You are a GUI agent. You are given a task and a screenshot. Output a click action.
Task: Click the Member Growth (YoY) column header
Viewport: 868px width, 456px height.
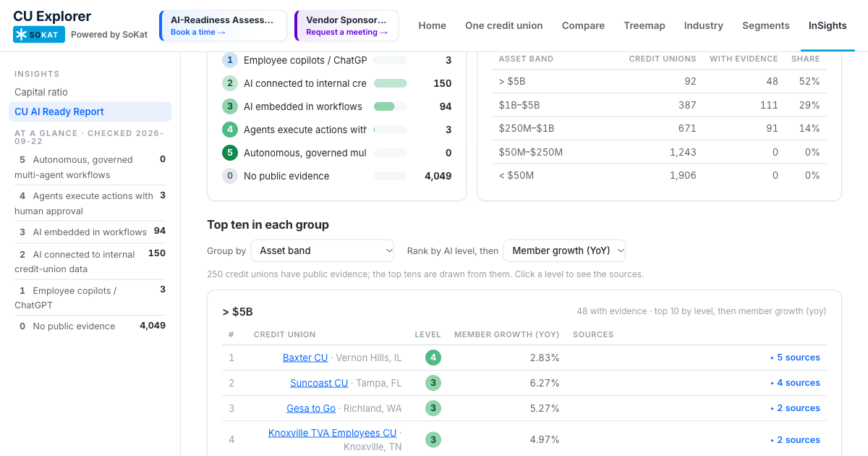coord(506,334)
